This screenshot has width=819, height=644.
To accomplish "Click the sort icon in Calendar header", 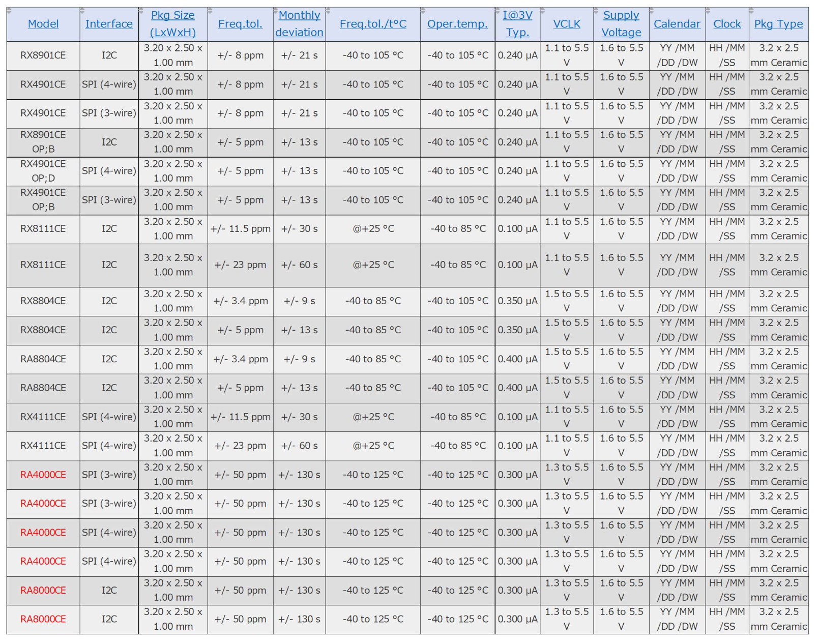I will point(652,10).
